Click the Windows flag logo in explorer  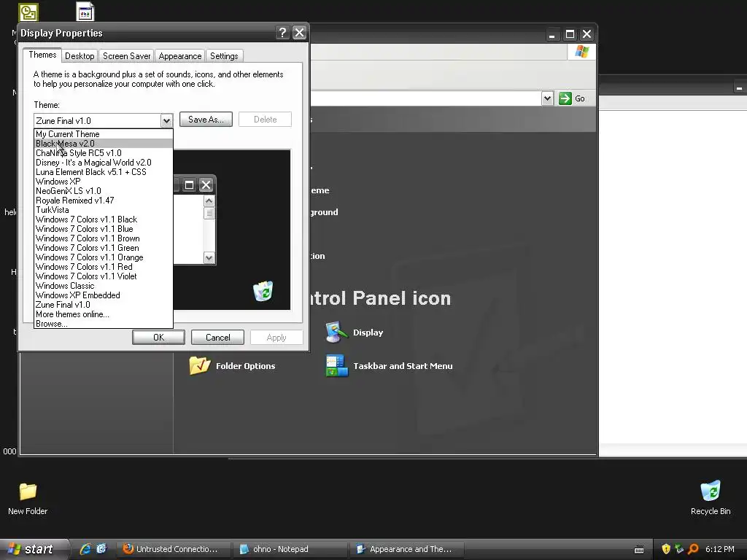click(581, 52)
